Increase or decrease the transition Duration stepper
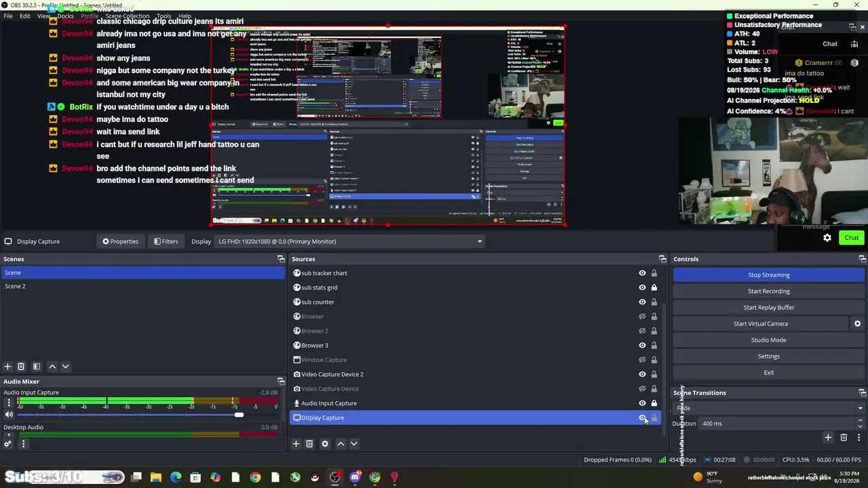868x488 pixels. (860, 424)
